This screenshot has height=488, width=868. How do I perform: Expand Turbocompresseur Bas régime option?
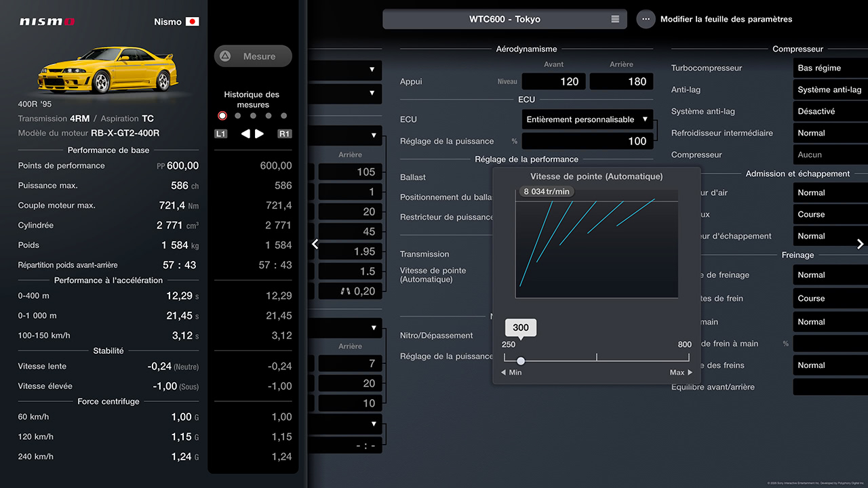[x=830, y=68]
